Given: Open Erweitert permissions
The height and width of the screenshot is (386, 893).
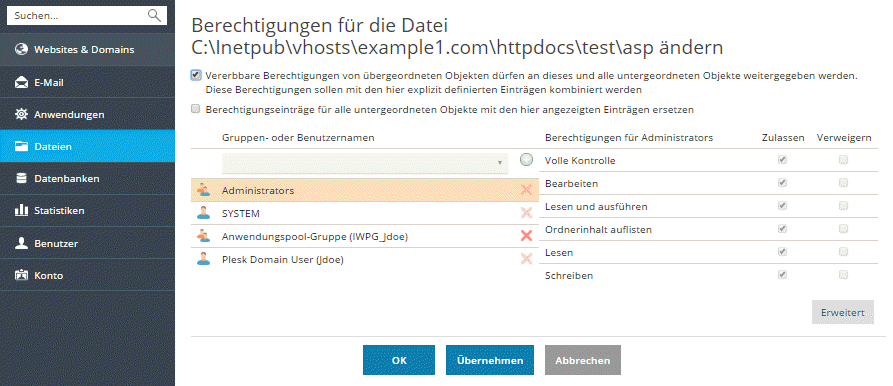Looking at the screenshot, I should (843, 313).
